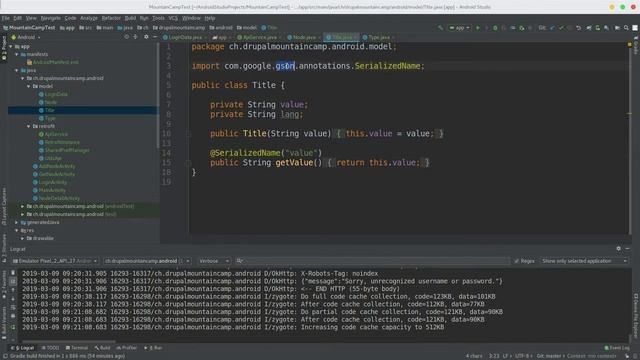Click the MountainCampTest breadcrumb
The image size is (640, 360).
29,28
